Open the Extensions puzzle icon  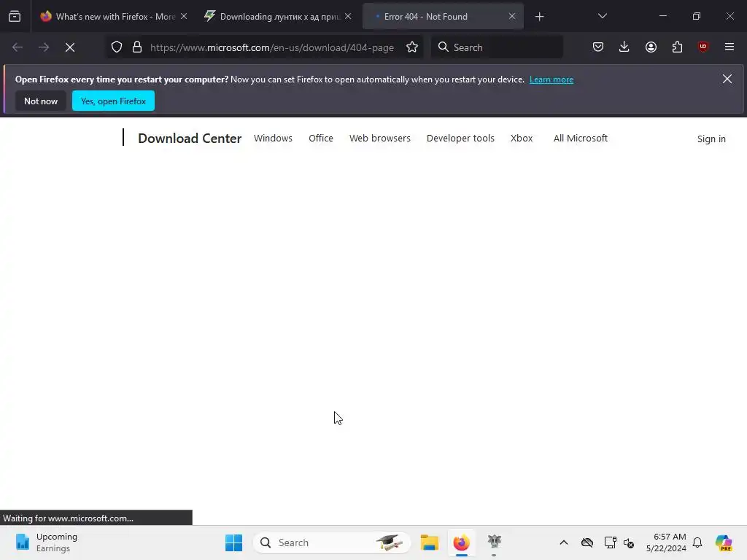677,47
